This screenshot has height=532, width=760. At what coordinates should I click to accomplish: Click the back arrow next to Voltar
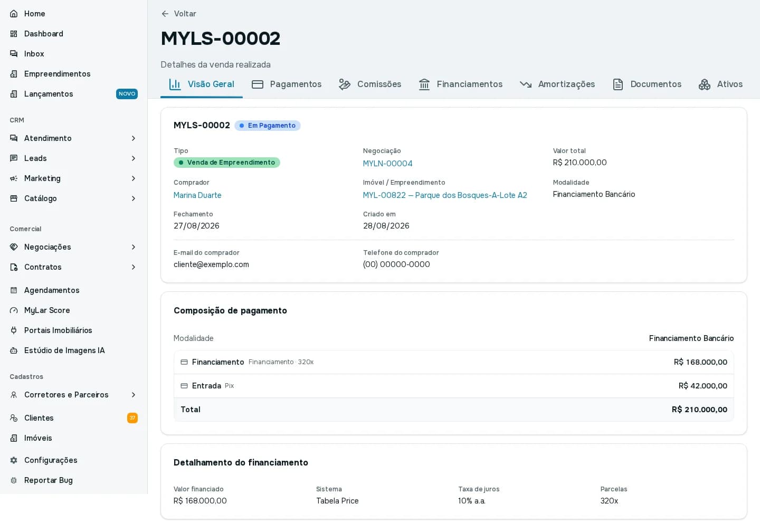point(165,14)
